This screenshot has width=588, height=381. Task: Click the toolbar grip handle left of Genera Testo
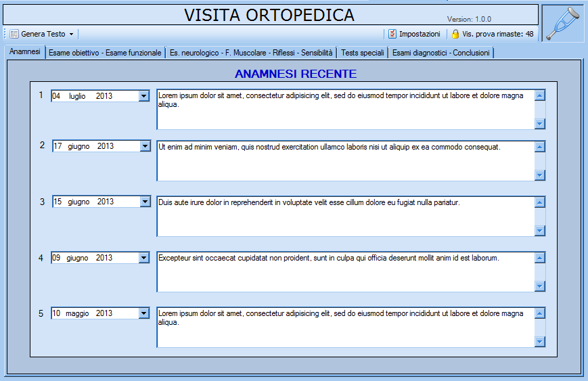coord(5,34)
